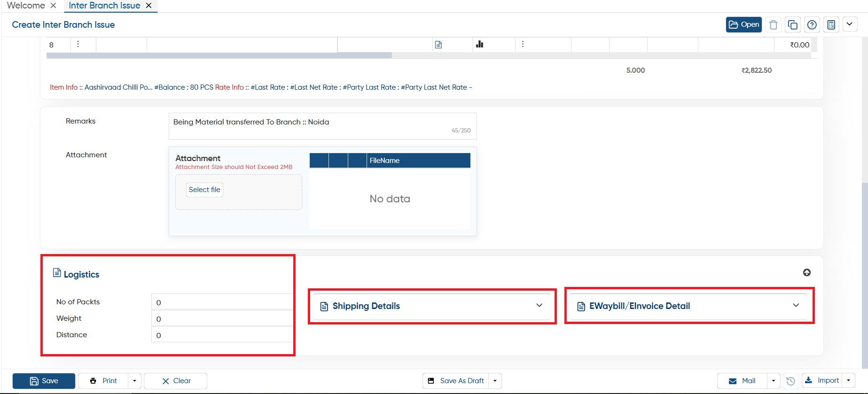
Task: Click the Save As Draft button
Action: (456, 381)
